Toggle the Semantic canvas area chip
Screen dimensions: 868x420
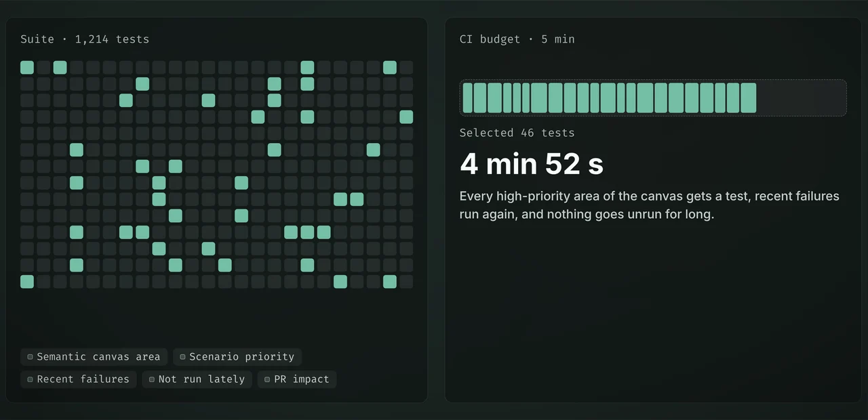coord(94,357)
